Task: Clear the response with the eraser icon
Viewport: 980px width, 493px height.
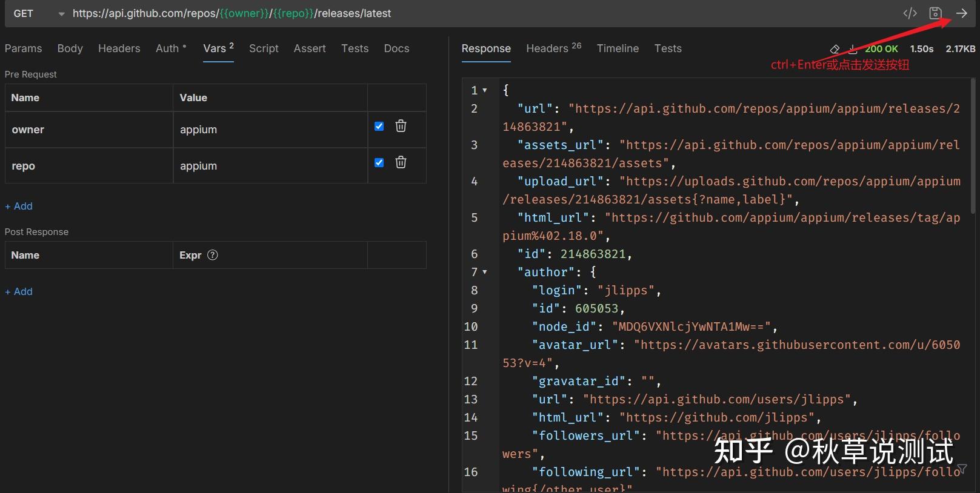Action: 835,49
